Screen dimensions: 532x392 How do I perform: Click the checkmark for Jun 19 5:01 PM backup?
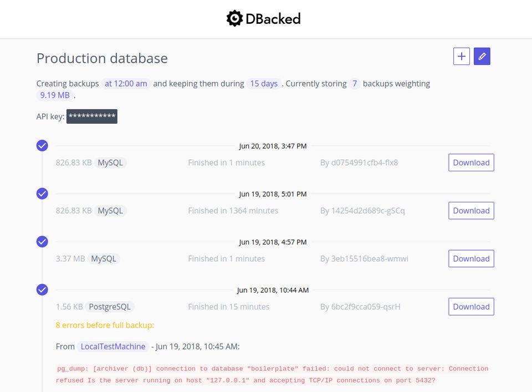42,194
